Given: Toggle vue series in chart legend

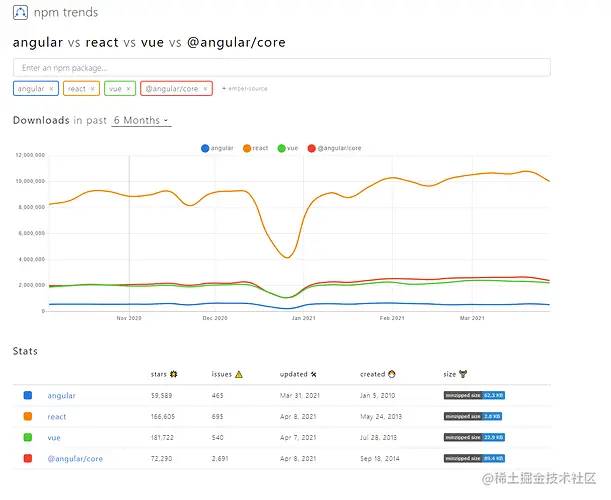Looking at the screenshot, I should (288, 148).
